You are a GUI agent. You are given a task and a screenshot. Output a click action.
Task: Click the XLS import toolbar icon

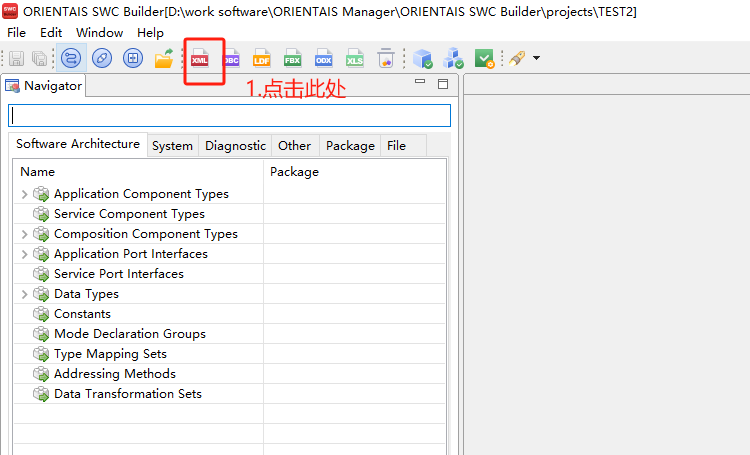coord(355,59)
